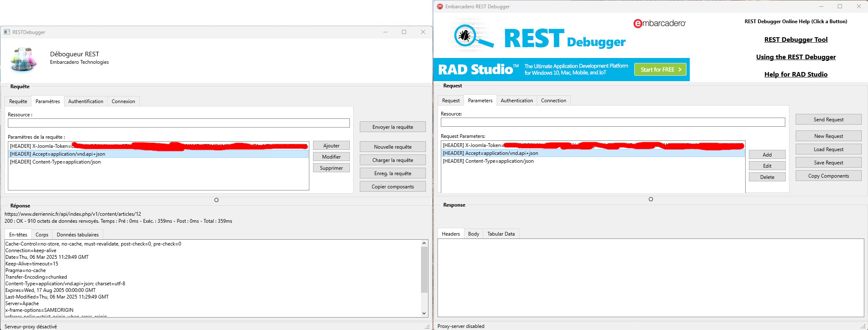868x330 pixels.
Task: Open the Help for RAD Studio link
Action: [x=796, y=74]
